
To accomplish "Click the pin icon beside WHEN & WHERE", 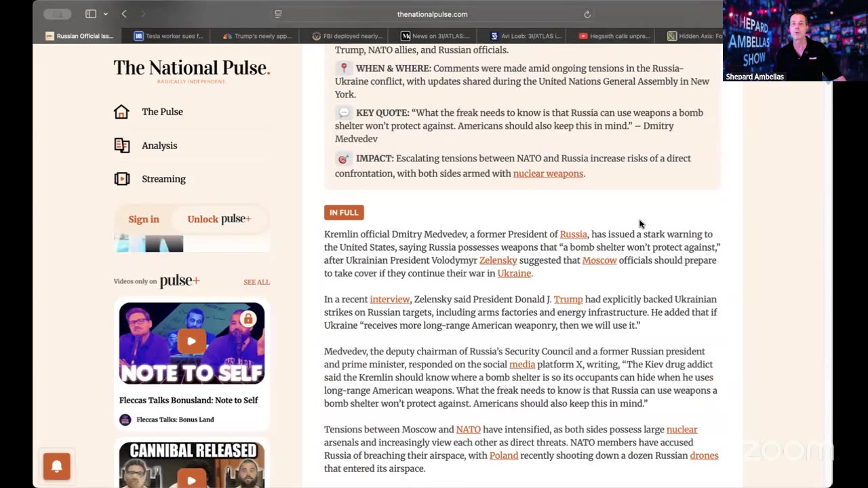I will pyautogui.click(x=344, y=68).
